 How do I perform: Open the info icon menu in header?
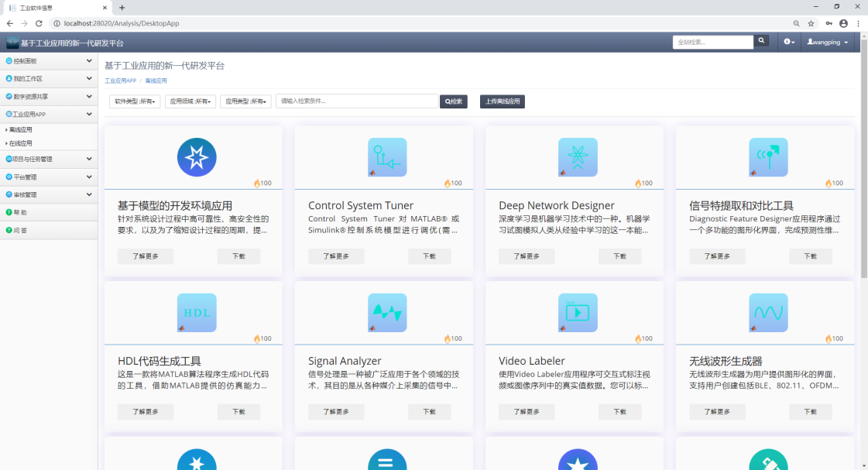click(789, 42)
